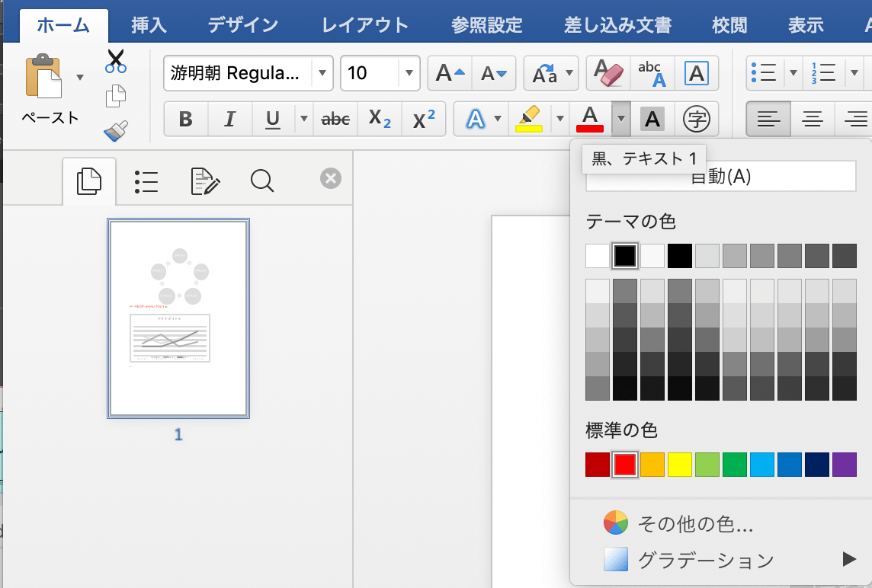Image resolution: width=872 pixels, height=588 pixels.
Task: Switch to the 挿入 tab
Action: (x=149, y=25)
